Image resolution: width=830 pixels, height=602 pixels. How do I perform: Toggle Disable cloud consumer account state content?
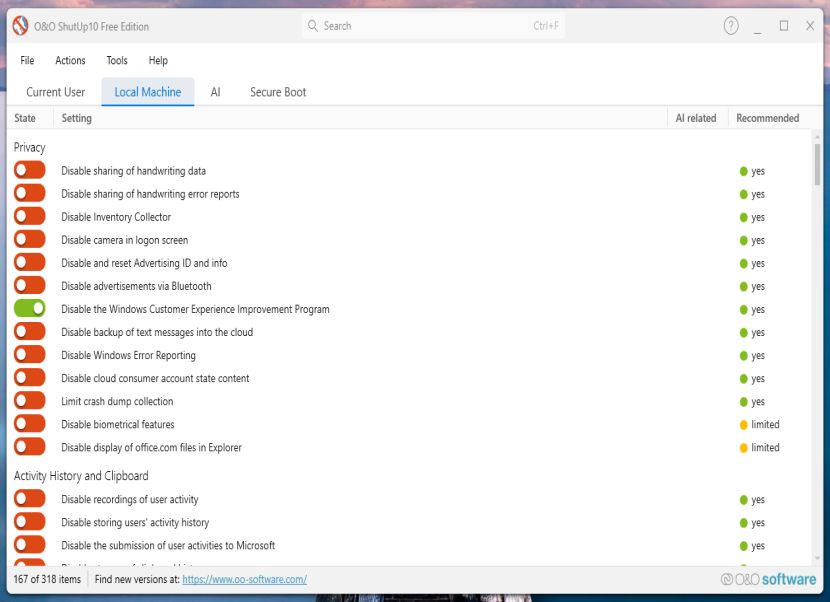pos(30,378)
